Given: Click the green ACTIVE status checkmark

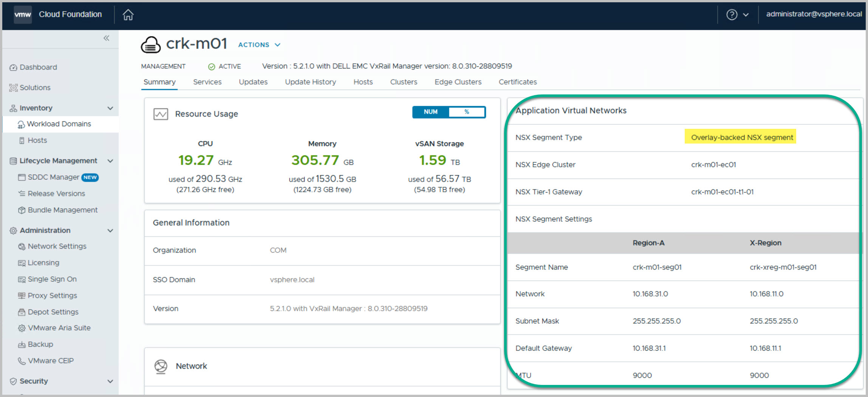Looking at the screenshot, I should (212, 67).
